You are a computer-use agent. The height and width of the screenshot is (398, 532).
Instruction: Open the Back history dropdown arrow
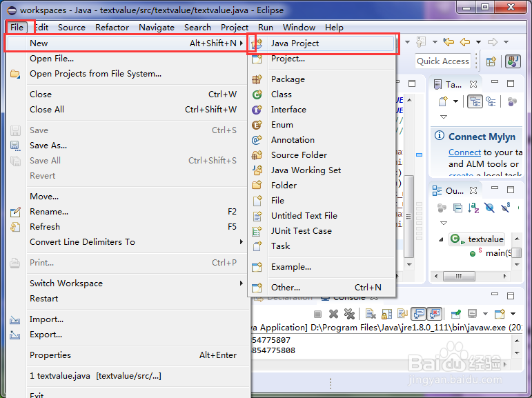pyautogui.click(x=478, y=42)
